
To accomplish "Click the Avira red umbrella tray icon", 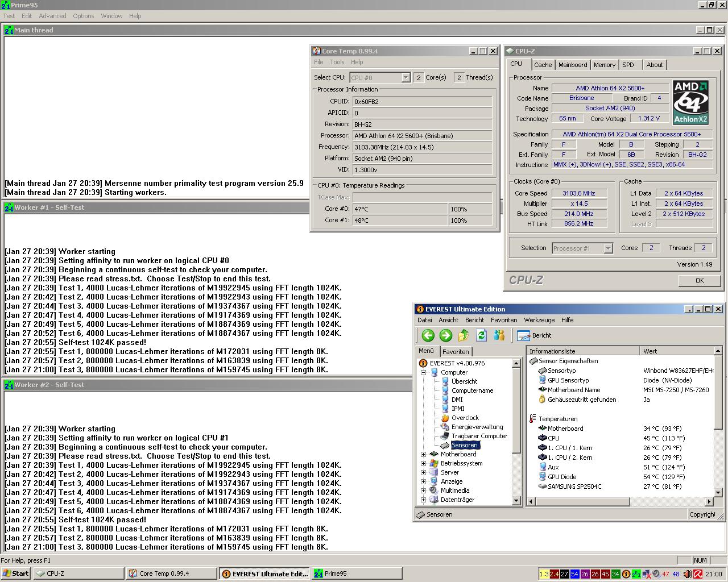I will pos(698,574).
